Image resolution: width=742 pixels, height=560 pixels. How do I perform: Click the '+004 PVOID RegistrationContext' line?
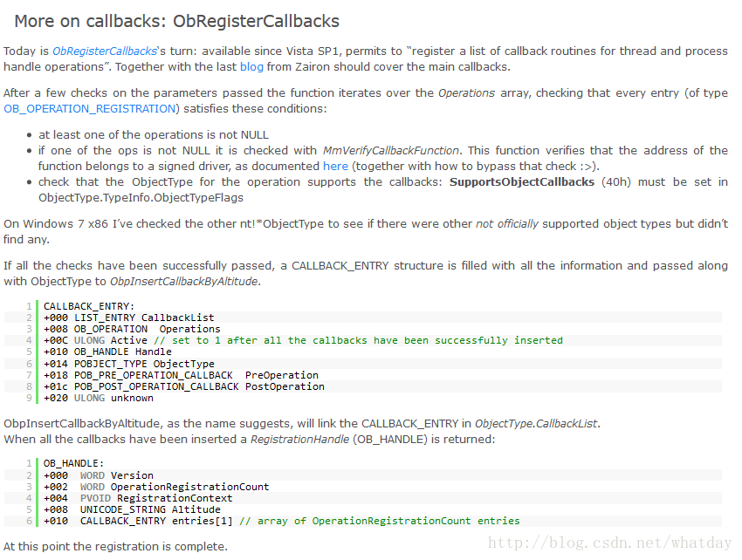click(138, 498)
